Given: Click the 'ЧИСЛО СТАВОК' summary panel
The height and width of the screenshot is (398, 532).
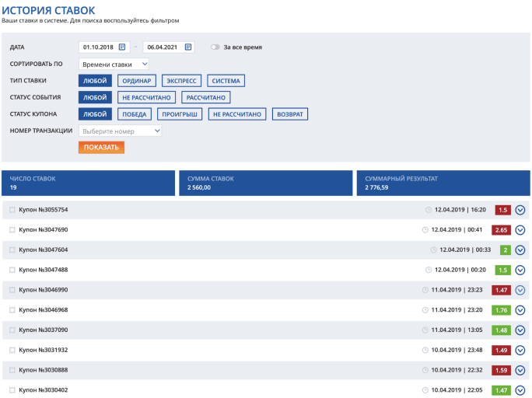Looking at the screenshot, I should point(88,183).
